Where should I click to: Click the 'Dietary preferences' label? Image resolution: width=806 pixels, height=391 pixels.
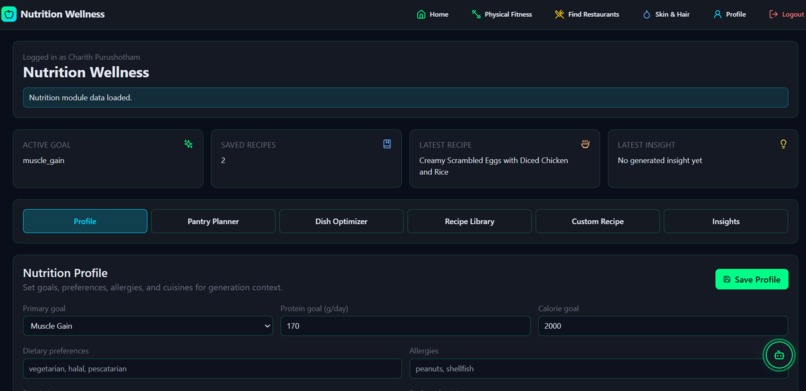[56, 351]
